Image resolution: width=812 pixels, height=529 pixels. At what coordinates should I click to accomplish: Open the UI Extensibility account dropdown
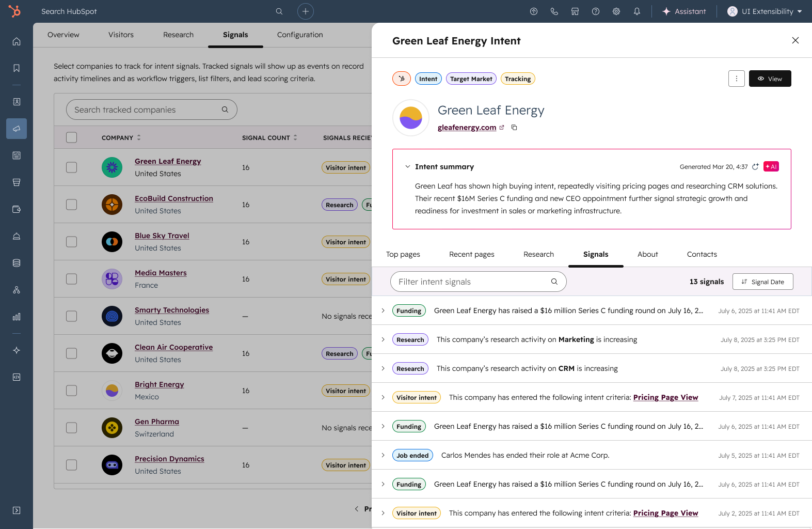coord(765,11)
